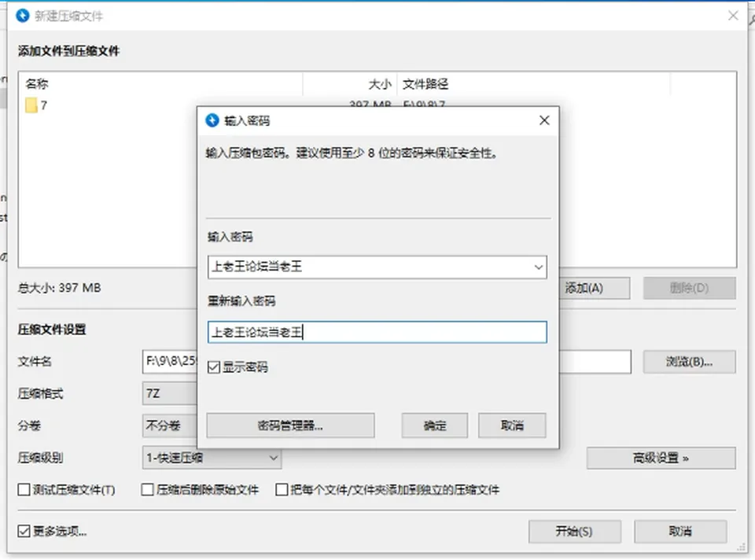The height and width of the screenshot is (560, 755).
Task: Close the 新建压缩文件 window
Action: 733,16
